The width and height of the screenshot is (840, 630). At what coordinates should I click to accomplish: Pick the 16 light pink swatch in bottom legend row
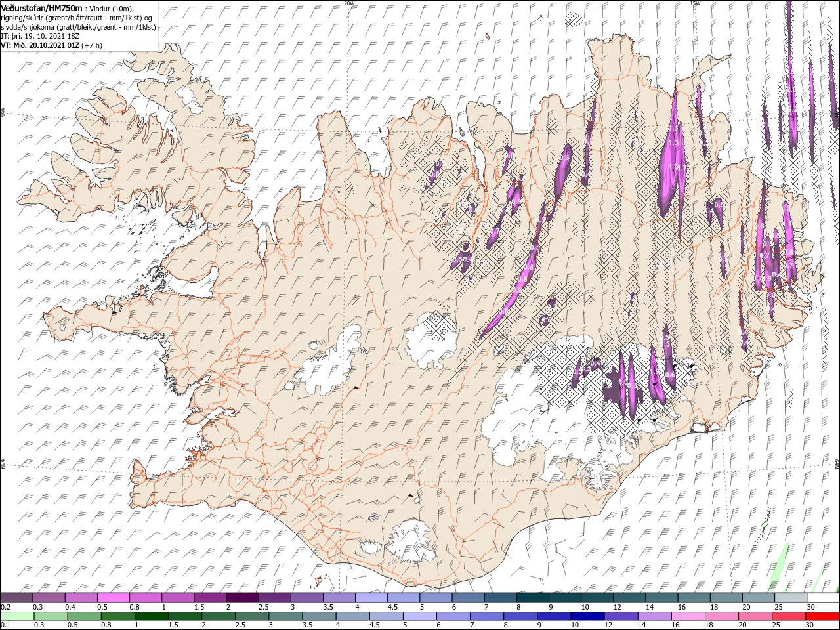(687, 616)
